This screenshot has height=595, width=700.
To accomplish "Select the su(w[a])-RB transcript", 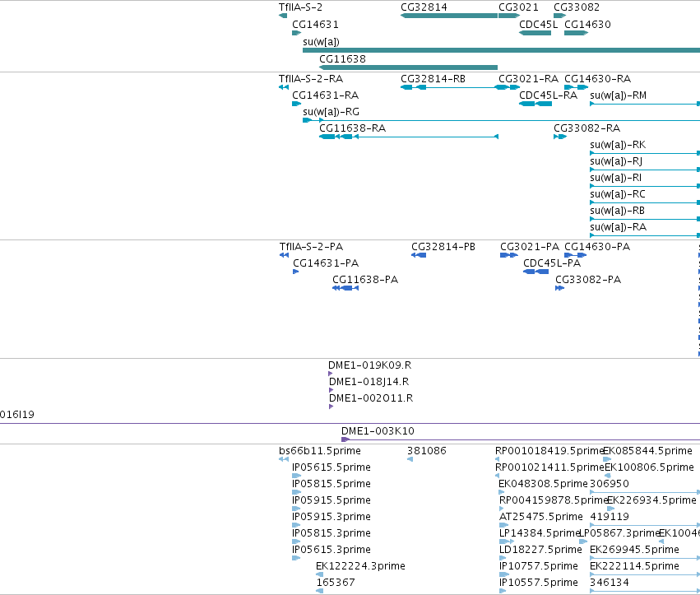I will [x=645, y=220].
